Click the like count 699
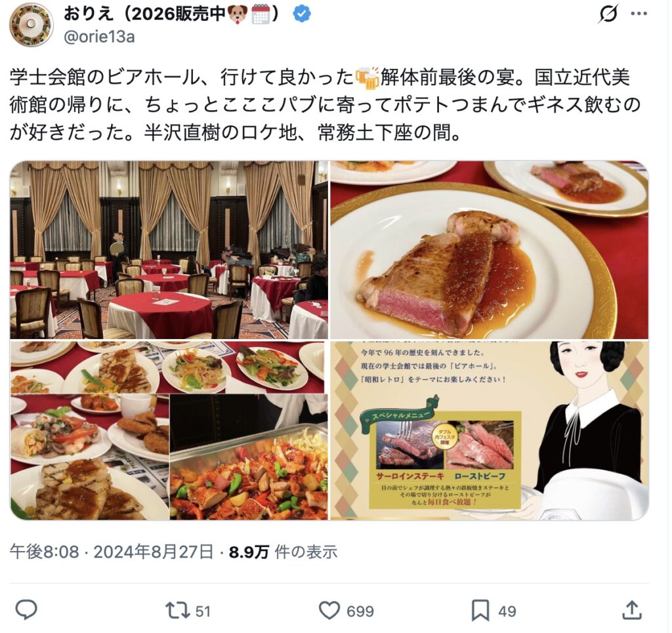Viewport: 672px width, 633px height. coord(360,611)
